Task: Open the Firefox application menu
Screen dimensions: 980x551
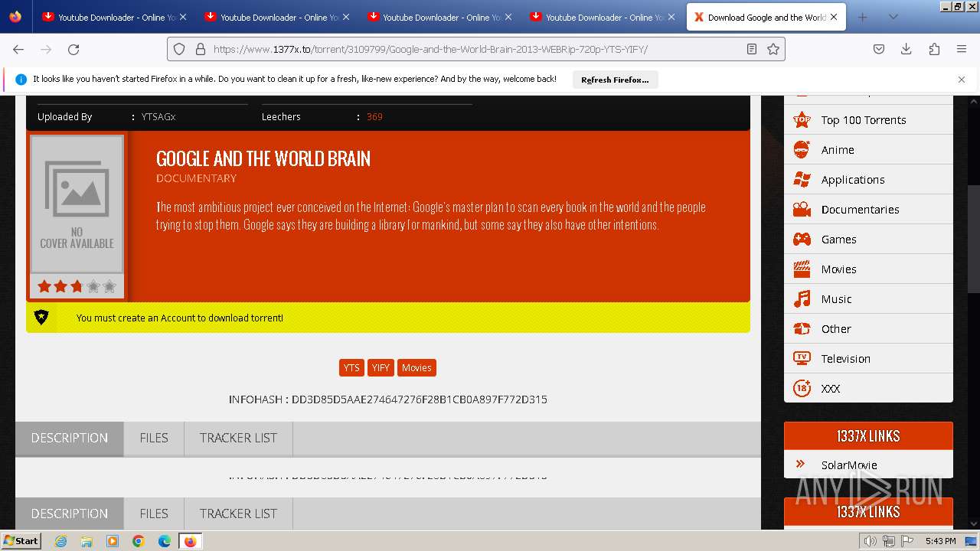Action: tap(962, 49)
